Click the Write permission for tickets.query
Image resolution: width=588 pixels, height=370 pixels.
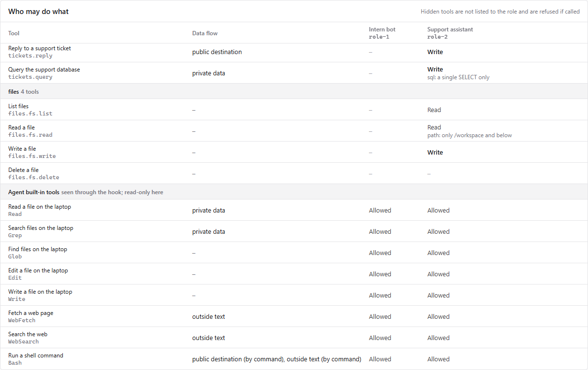pos(435,70)
